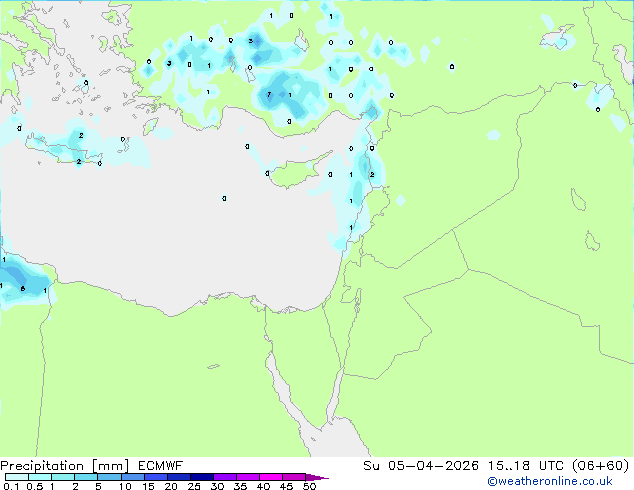Click the '35' legend scale label
This screenshot has width=634, height=490.
(240, 486)
